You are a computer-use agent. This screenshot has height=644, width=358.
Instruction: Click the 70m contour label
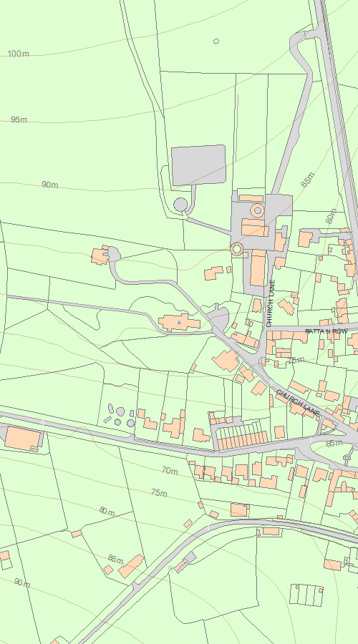tap(170, 471)
